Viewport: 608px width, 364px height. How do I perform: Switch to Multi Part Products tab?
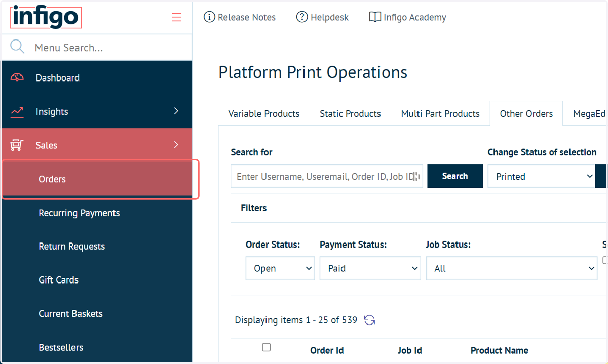(440, 114)
